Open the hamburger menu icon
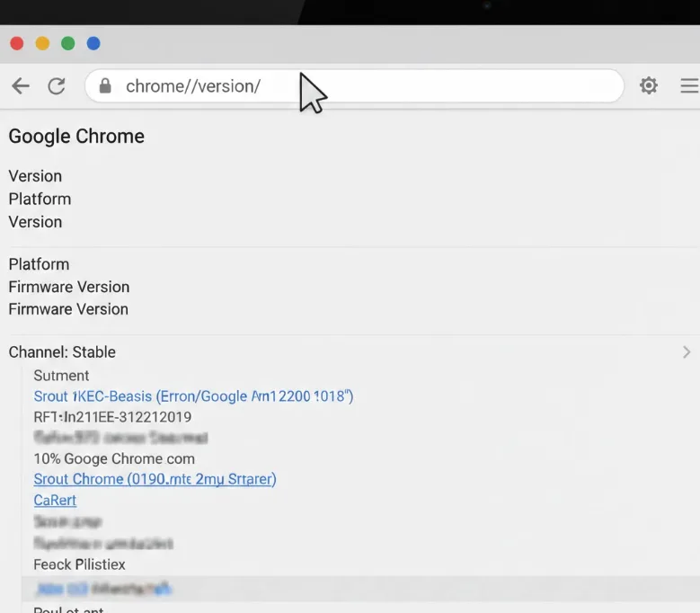The height and width of the screenshot is (613, 700). click(689, 85)
